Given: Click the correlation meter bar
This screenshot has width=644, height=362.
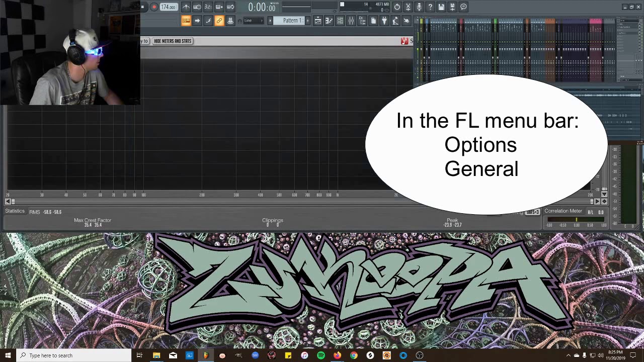Looking at the screenshot, I should tap(576, 220).
